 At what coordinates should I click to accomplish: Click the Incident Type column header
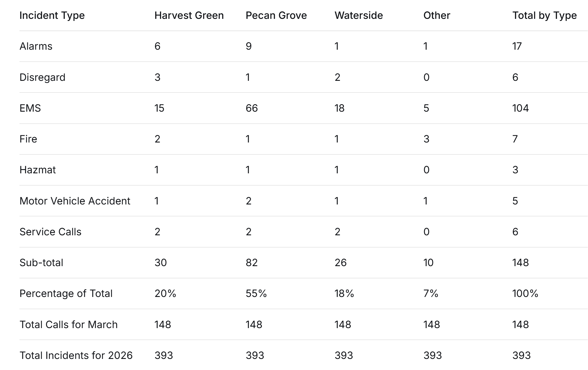click(x=52, y=15)
